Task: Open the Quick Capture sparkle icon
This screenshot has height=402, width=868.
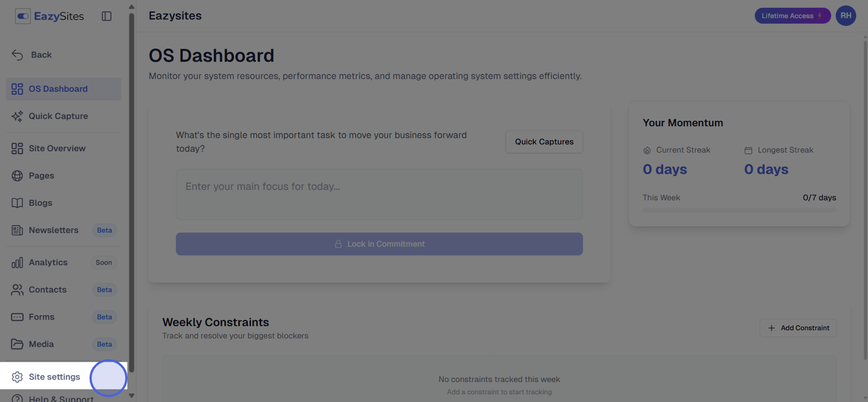Action: pyautogui.click(x=17, y=116)
